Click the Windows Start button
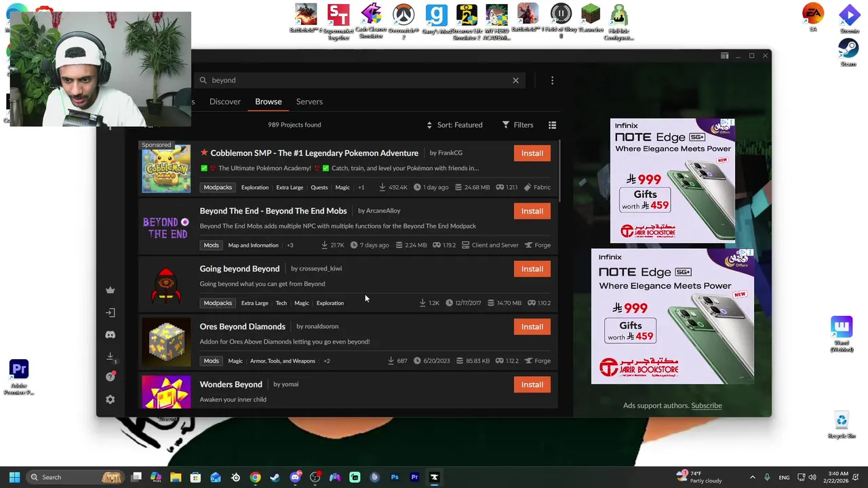The image size is (868, 488). coord(14,477)
